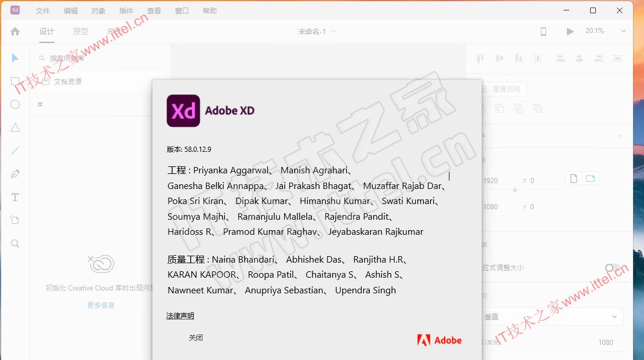644x360 pixels.
Task: Open the mobile device preview icon
Action: [543, 32]
